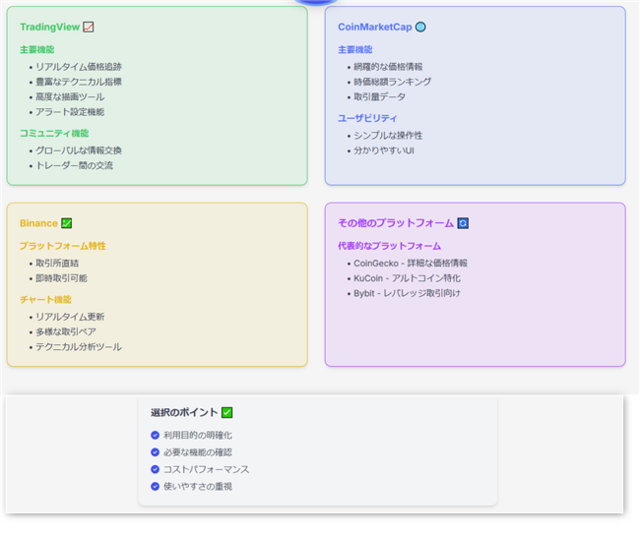Click the Bybit - レバレッジ取引向け item
Screen dimensions: 640x536
point(407,294)
